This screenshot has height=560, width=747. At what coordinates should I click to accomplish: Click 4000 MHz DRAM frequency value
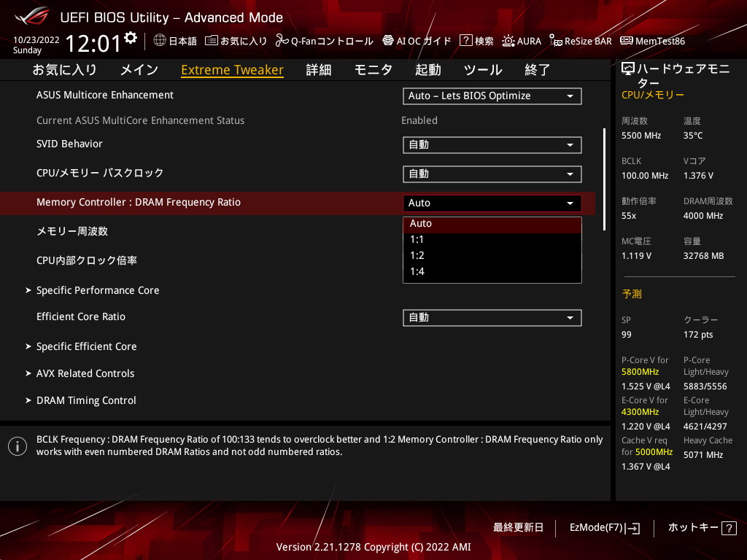(x=703, y=216)
